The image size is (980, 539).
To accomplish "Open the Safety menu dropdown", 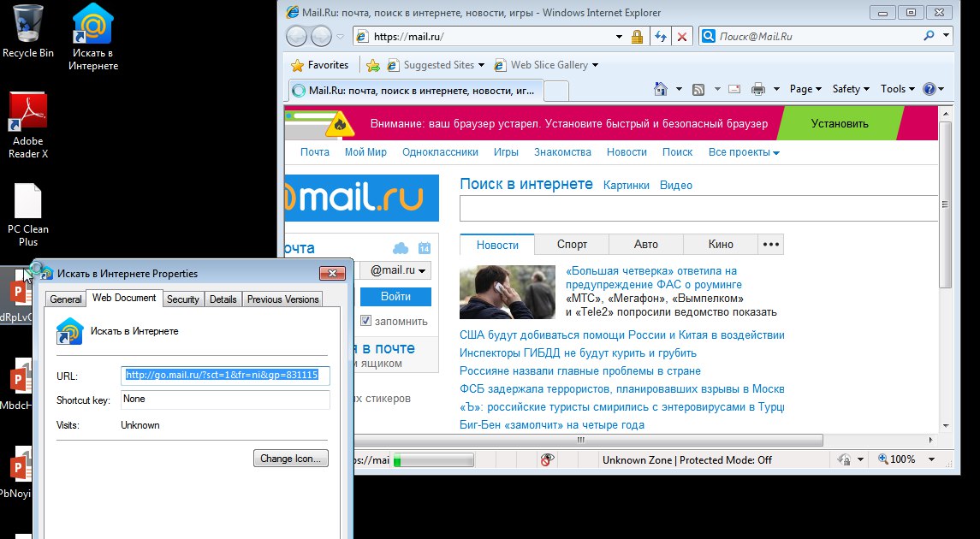I will coord(851,89).
